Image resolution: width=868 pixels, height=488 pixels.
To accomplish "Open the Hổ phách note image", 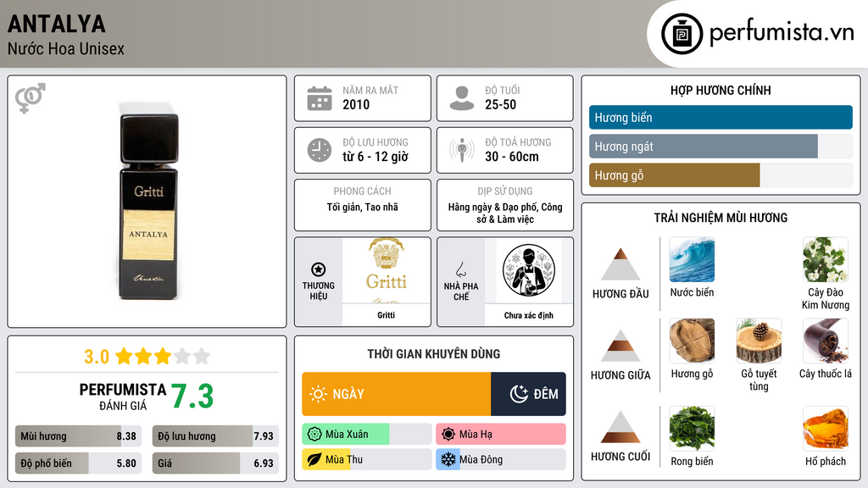I will (x=826, y=429).
